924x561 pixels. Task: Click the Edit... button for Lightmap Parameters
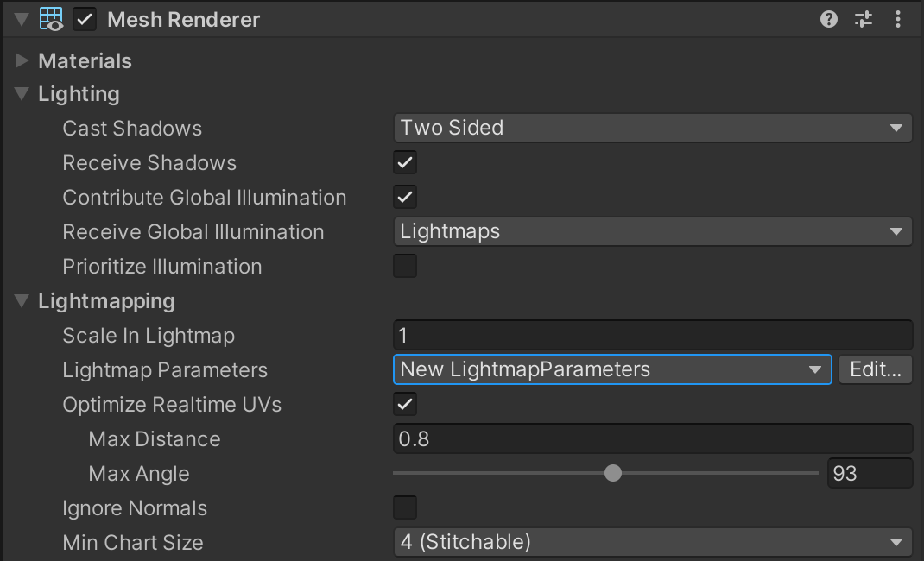click(x=875, y=369)
